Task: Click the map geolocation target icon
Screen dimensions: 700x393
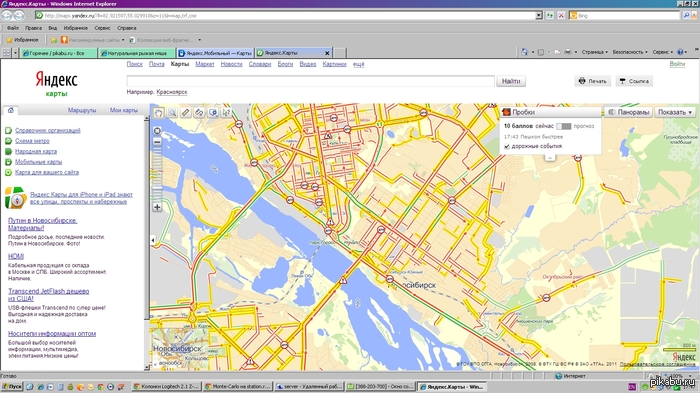Action: coord(157,131)
